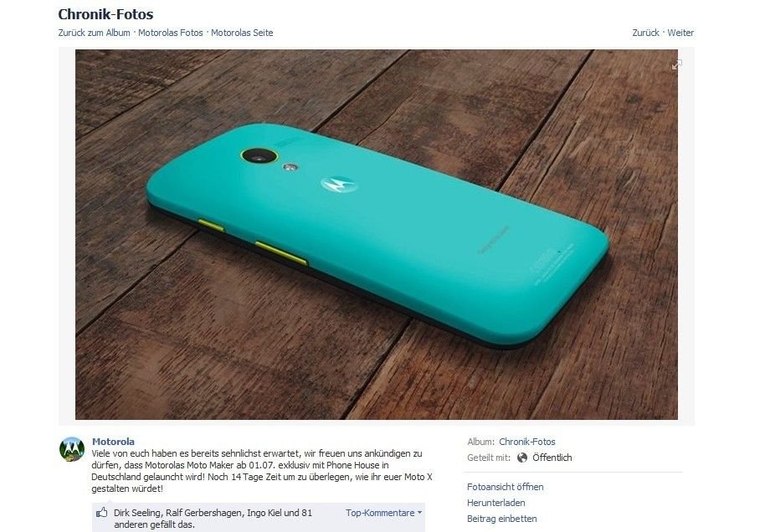
Task: Click Dirk Seeling's name
Action: pos(137,513)
